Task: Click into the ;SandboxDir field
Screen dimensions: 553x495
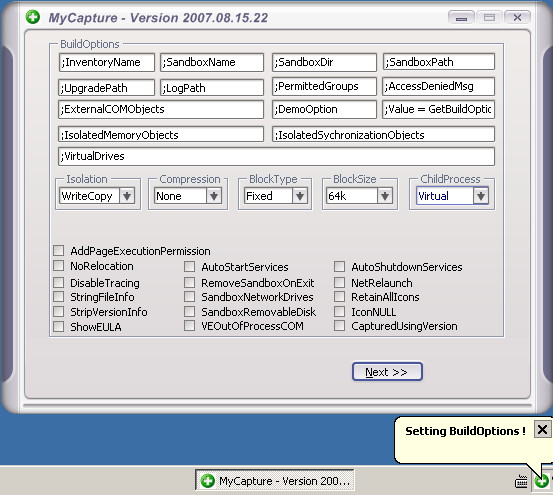Action: tap(324, 62)
